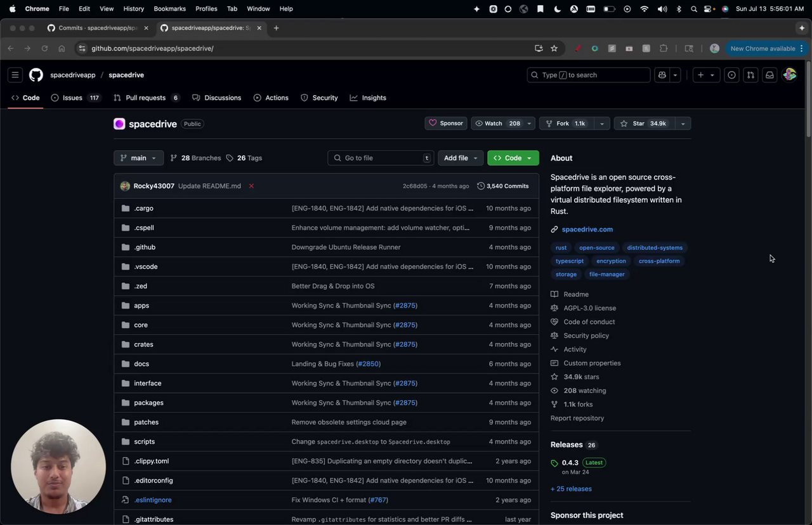The height and width of the screenshot is (525, 812).
Task: Go back using Chrome's back arrow
Action: click(x=11, y=48)
